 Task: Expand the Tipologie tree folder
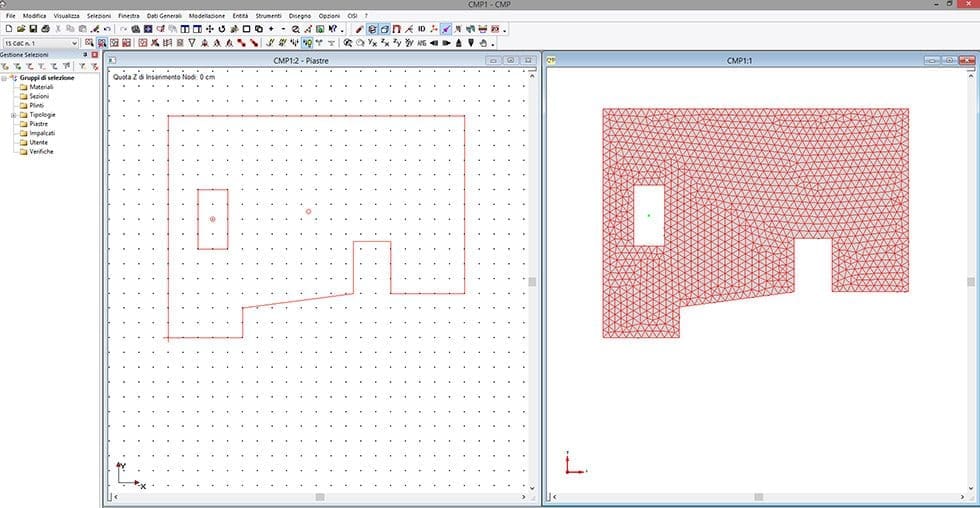click(13, 115)
